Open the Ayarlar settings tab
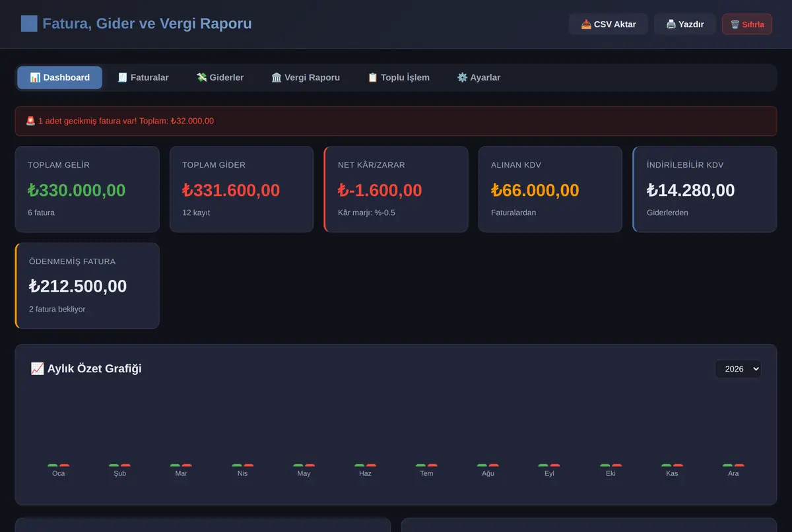The width and height of the screenshot is (792, 532). pyautogui.click(x=478, y=77)
